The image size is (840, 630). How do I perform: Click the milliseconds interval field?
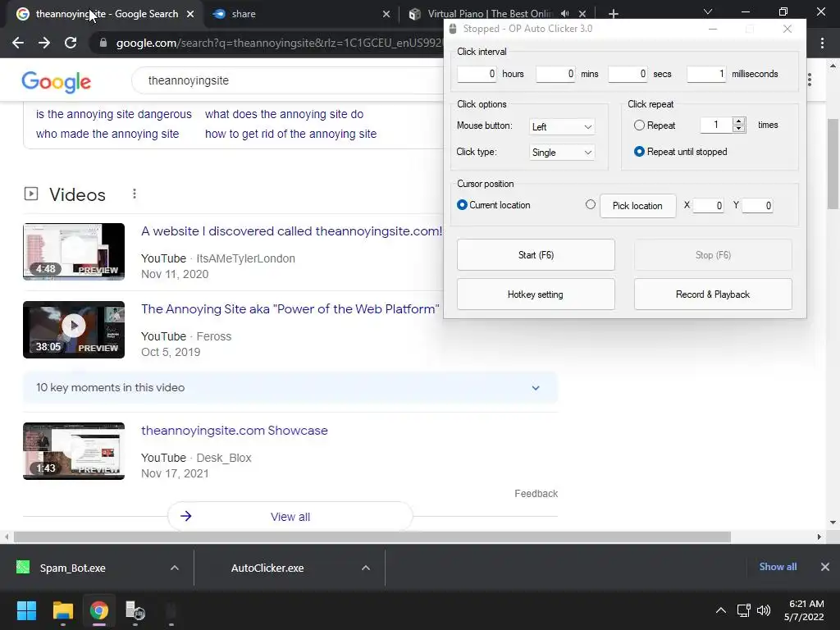click(706, 74)
